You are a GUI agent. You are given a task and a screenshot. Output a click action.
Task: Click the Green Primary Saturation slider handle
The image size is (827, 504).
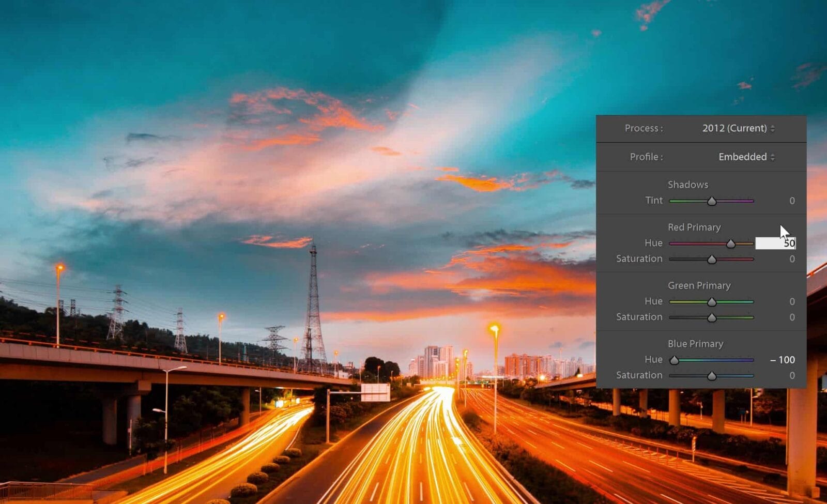712,318
